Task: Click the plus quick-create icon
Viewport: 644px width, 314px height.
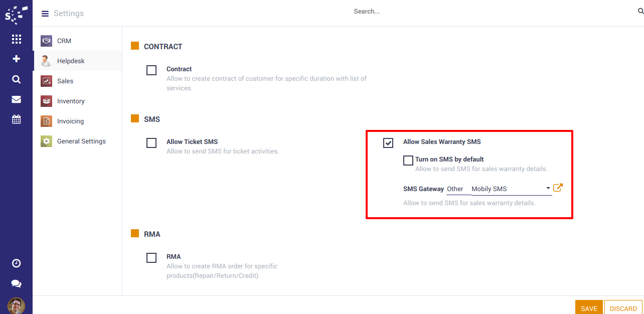Action: [x=16, y=59]
